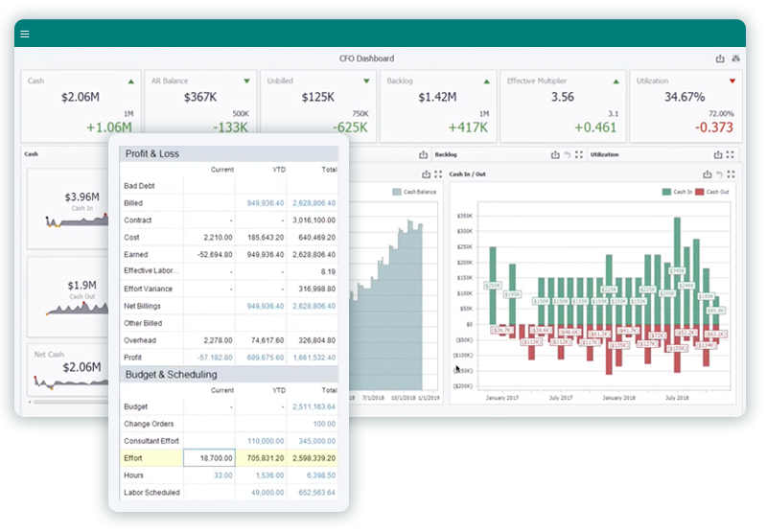Click the Unbilled card value $125K
This screenshot has width=767, height=532.
tap(318, 97)
